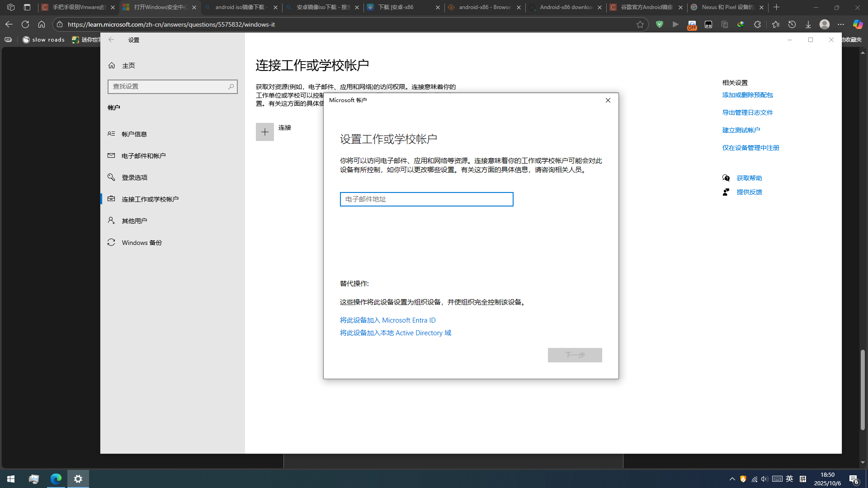The image size is (868, 488).
Task: Click join this device to Microsoft Entra ID
Action: (x=387, y=320)
